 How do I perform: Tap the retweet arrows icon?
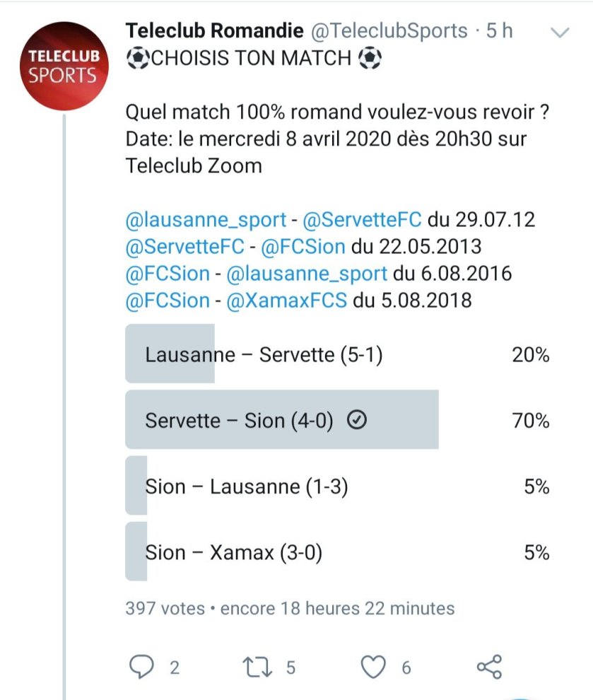pos(258,666)
